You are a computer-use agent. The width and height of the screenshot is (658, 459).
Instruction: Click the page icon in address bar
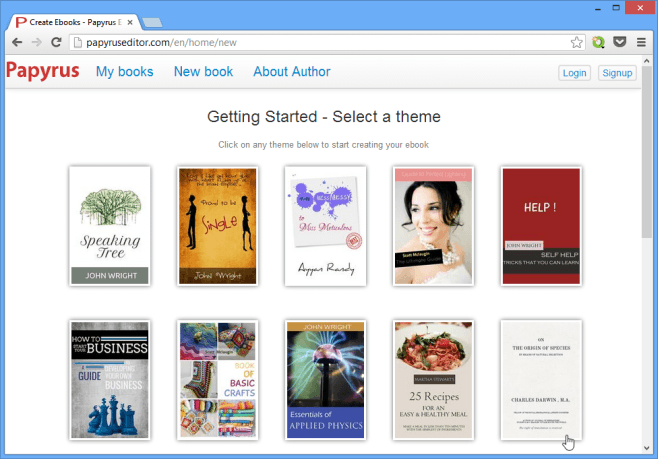tap(77, 42)
